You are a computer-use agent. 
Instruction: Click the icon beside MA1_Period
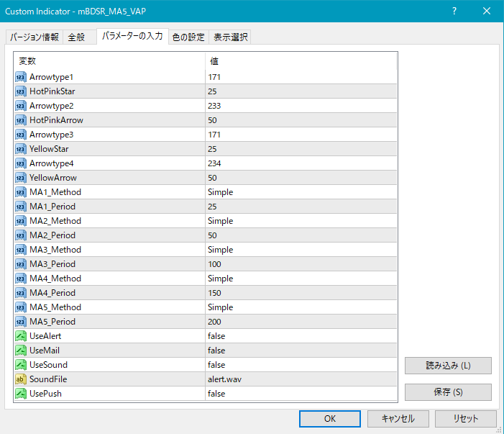21,207
